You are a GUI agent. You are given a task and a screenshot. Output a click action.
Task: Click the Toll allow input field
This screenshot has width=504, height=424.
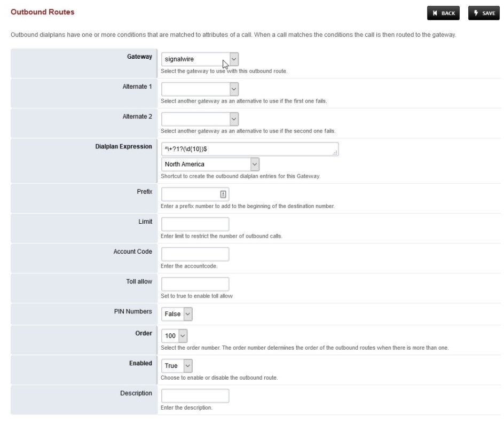coord(195,284)
